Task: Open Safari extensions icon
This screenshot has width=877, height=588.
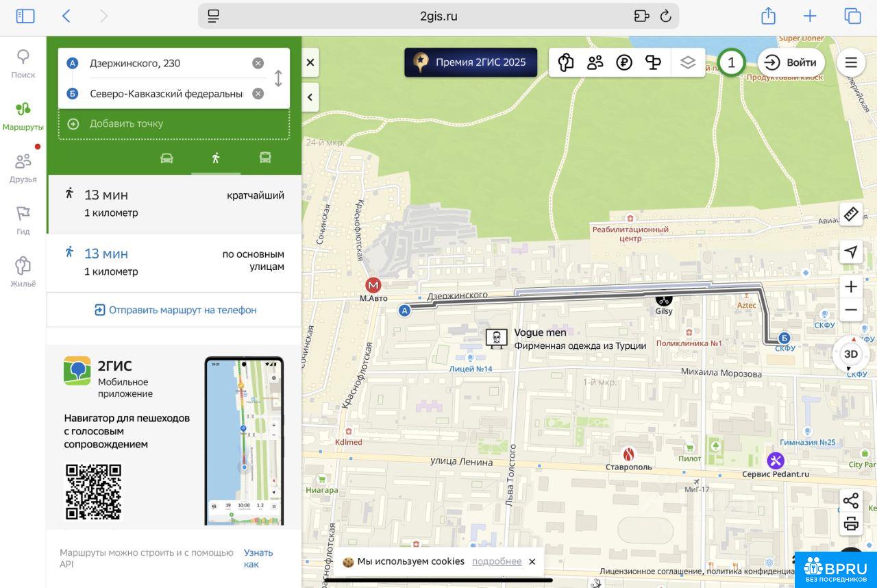Action: [x=641, y=16]
